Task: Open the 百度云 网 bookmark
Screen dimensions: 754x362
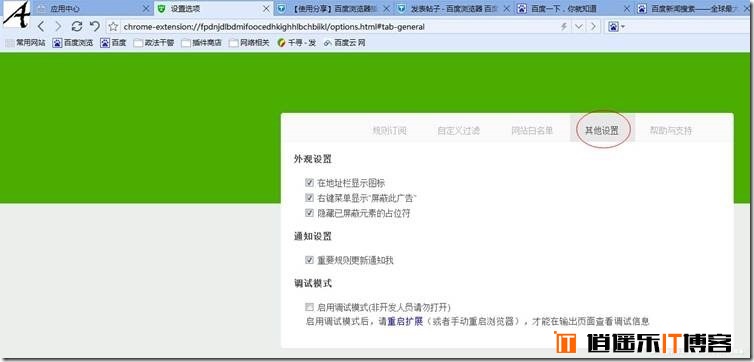Action: click(x=344, y=43)
